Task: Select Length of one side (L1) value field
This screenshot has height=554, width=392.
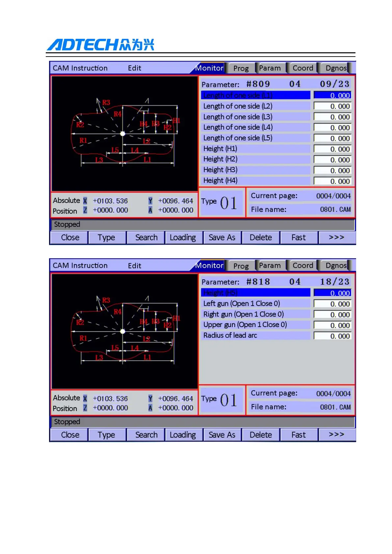Action: [x=332, y=95]
